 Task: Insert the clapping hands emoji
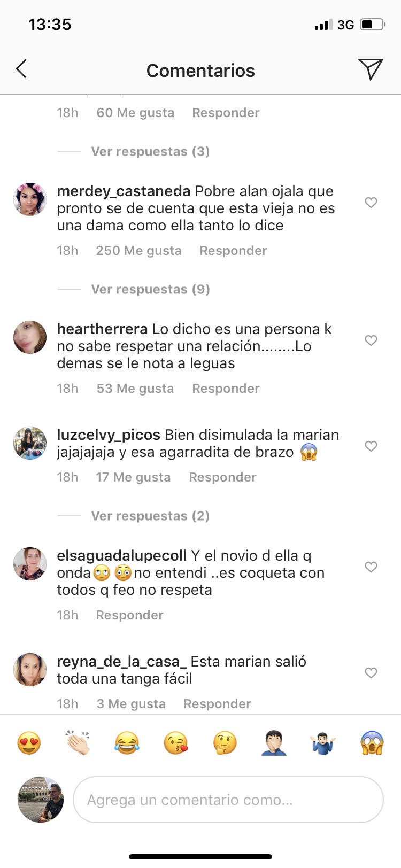(x=78, y=743)
